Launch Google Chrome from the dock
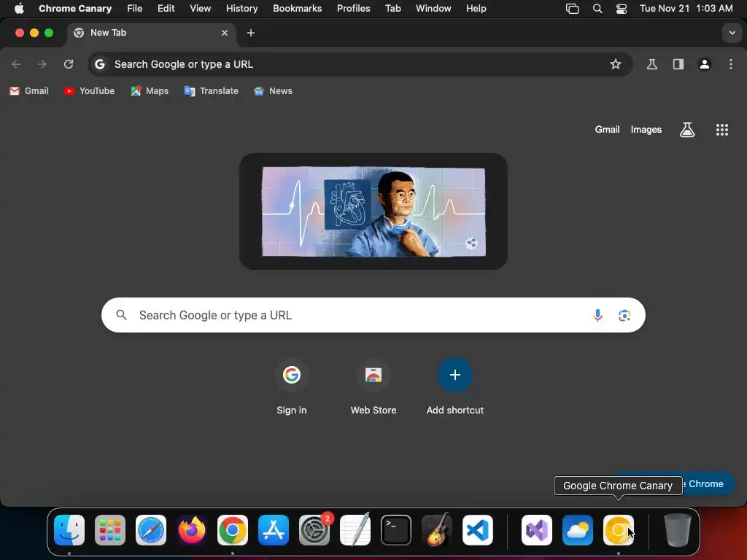Screen dimensions: 747x560 click(233, 530)
